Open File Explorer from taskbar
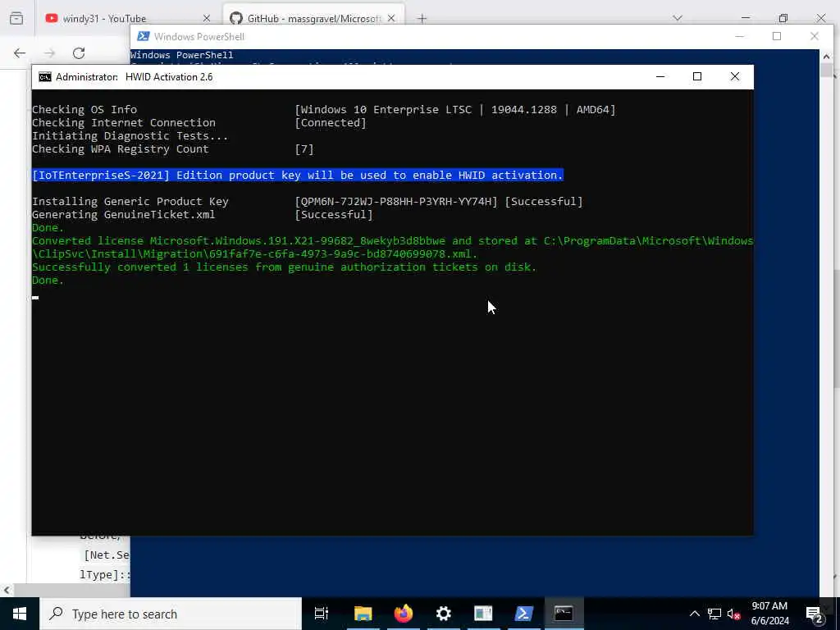This screenshot has width=840, height=630. click(x=363, y=614)
